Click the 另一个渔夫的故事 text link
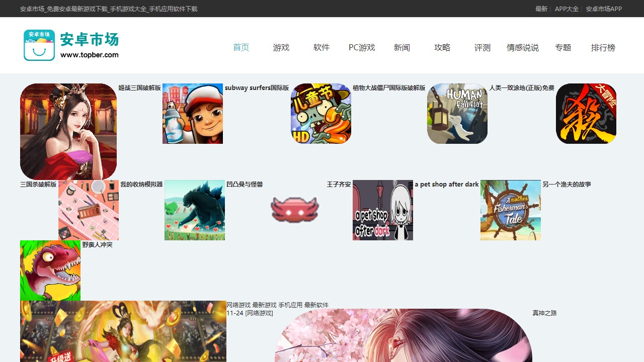 567,184
